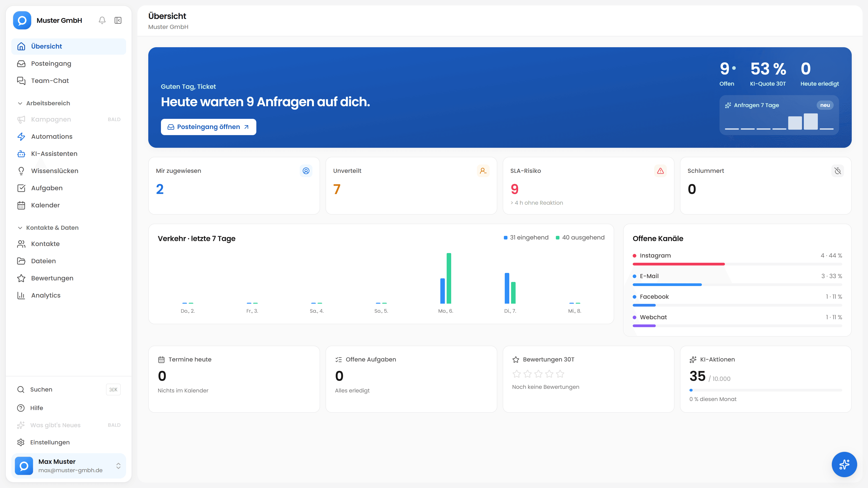The width and height of the screenshot is (868, 488).
Task: Open the Unverteilt count 7
Action: pos(337,189)
